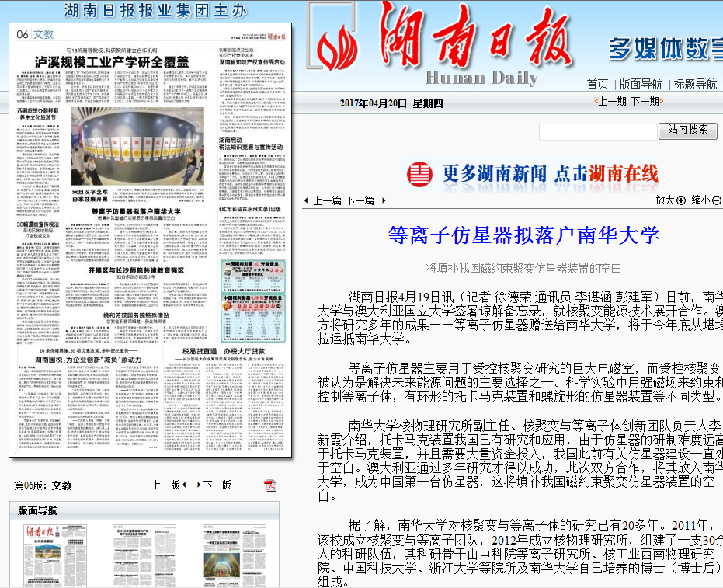723x588 pixels.
Task: Click the arrow before 下一版
Action: 199,485
